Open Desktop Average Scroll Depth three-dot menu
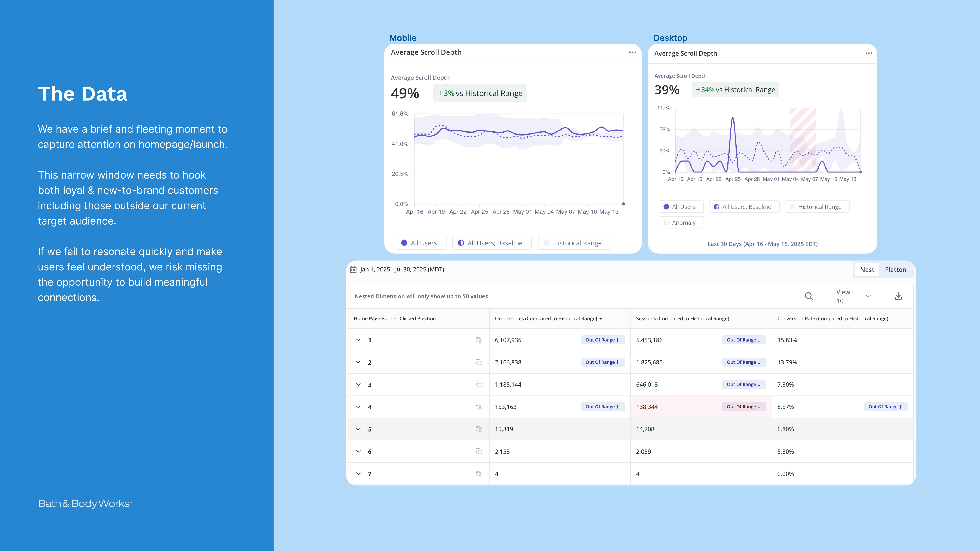980x551 pixels. pos(869,53)
